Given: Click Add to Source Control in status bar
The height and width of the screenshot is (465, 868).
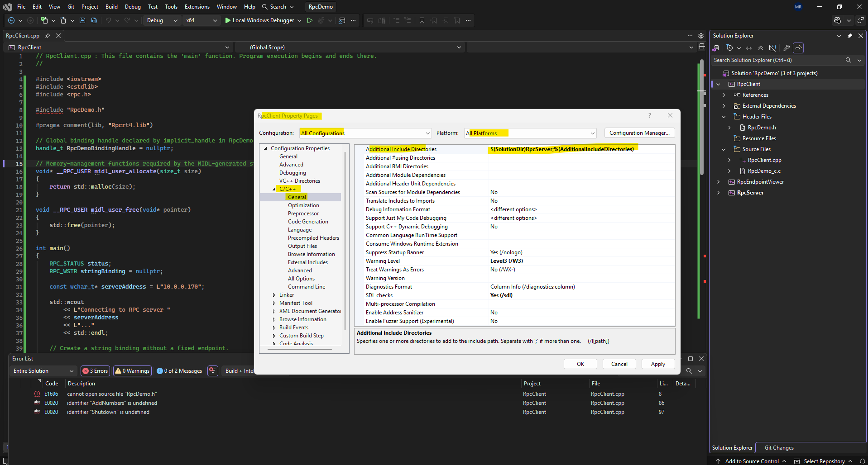Looking at the screenshot, I should (x=751, y=461).
